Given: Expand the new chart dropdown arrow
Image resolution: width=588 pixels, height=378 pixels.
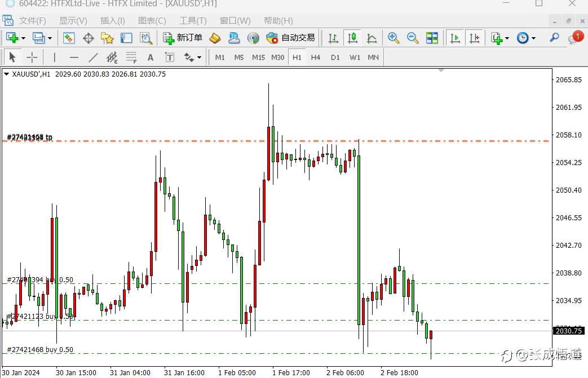Looking at the screenshot, I should pos(23,38).
